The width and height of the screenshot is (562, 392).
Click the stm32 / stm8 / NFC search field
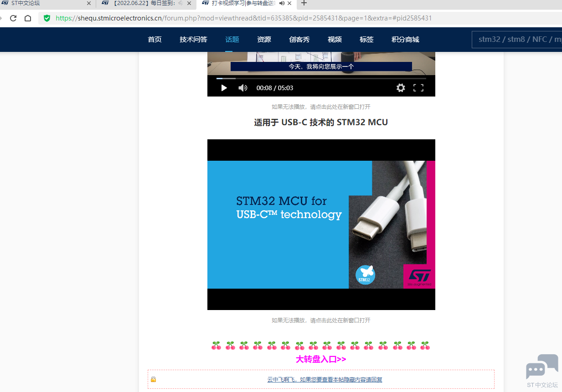pos(517,39)
